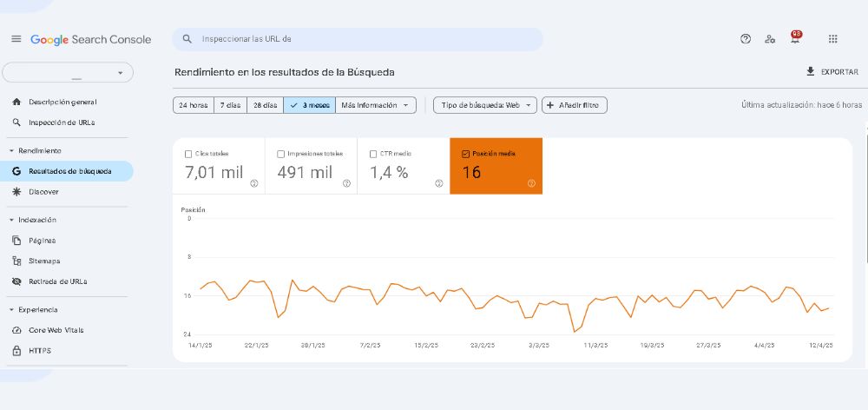This screenshot has width=868, height=410.
Task: Open the help question mark icon
Action: [x=745, y=39]
